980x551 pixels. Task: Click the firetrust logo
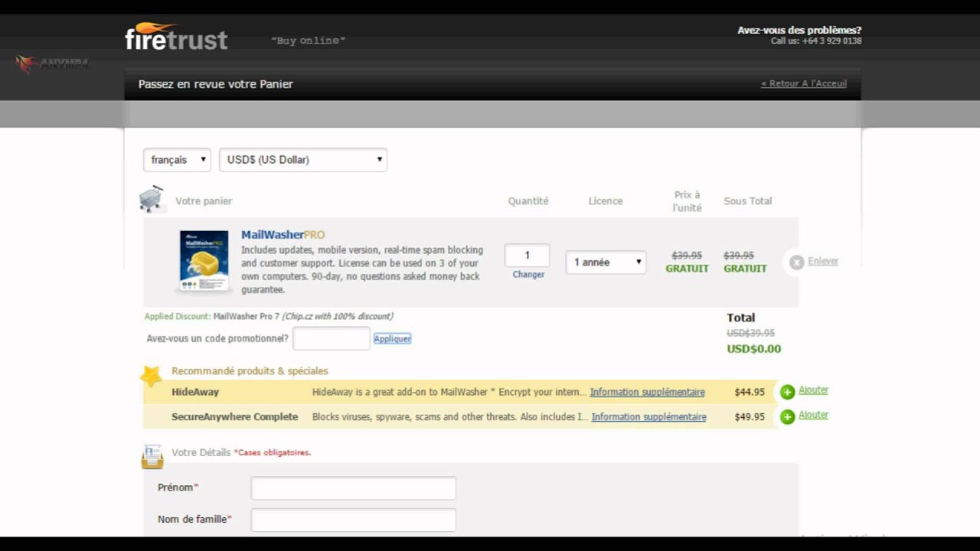click(x=176, y=36)
